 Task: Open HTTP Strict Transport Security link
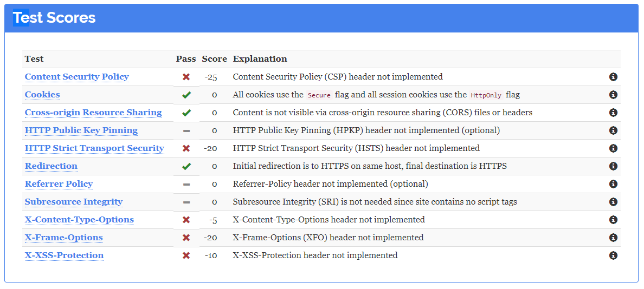click(94, 148)
